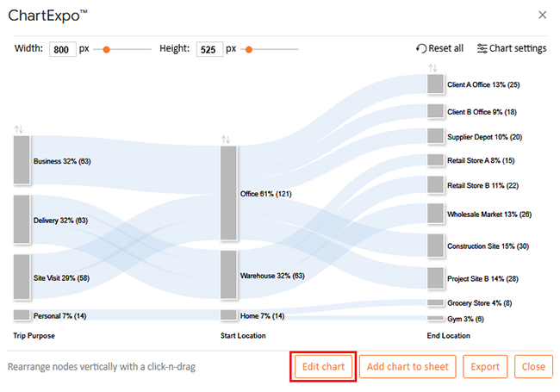This screenshot has height=392, width=560.
Task: Open the Export button
Action: coord(485,367)
